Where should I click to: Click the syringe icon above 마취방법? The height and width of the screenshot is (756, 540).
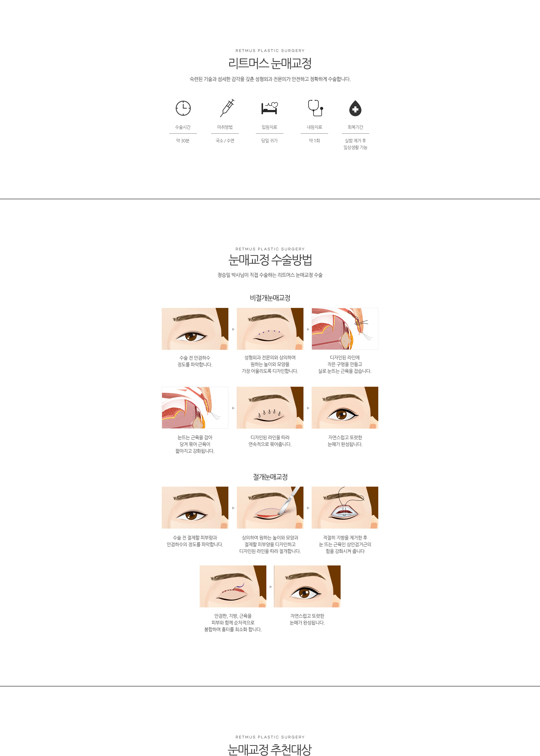click(227, 108)
